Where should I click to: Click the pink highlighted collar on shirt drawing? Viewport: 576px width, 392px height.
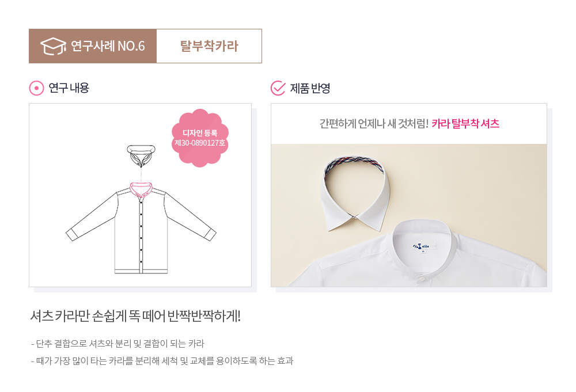point(141,189)
